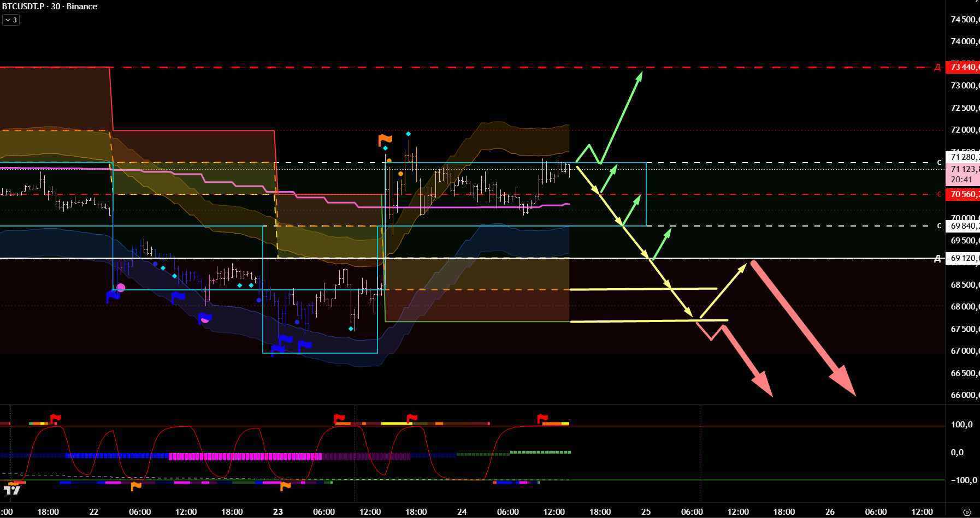Click the date label 25 on time axis

click(646, 512)
